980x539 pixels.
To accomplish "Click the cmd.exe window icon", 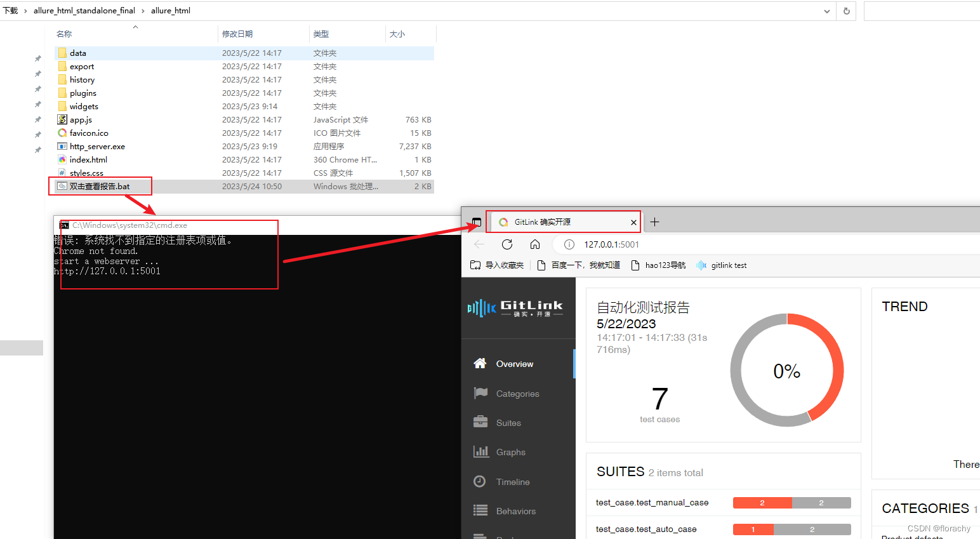I will point(64,225).
